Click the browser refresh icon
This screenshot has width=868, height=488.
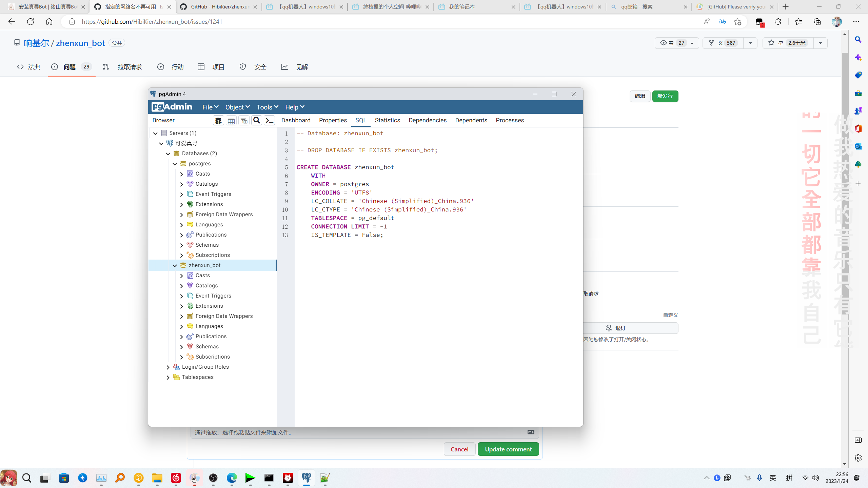click(31, 22)
